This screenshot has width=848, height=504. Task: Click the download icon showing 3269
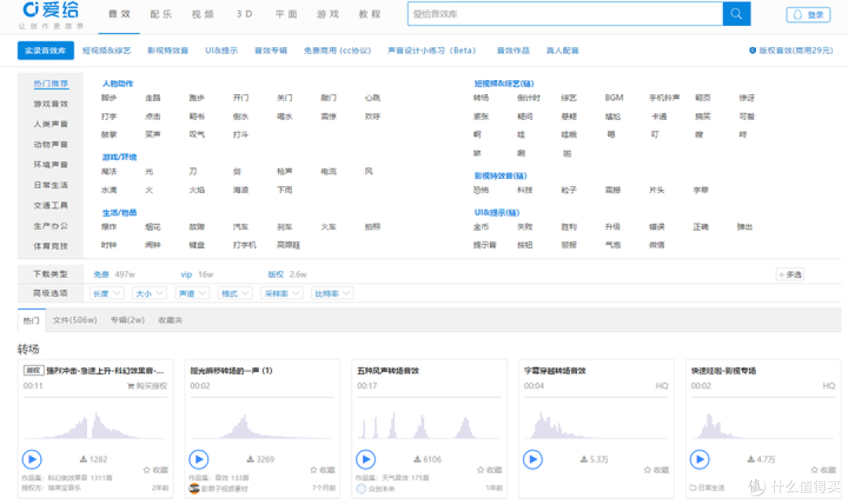point(250,459)
